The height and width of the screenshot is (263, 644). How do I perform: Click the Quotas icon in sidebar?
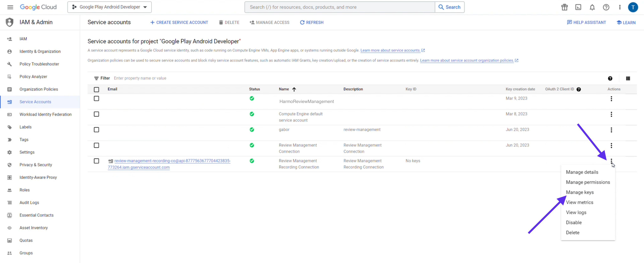[x=9, y=240]
